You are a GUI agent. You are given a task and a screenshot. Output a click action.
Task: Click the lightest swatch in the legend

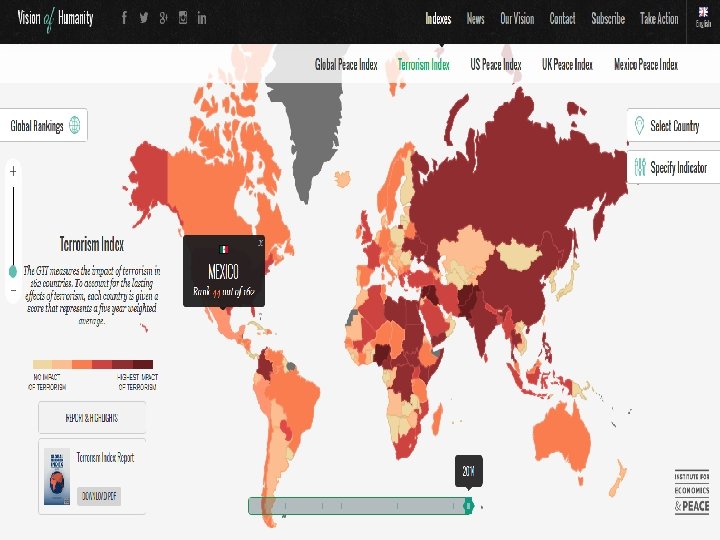tap(43, 365)
